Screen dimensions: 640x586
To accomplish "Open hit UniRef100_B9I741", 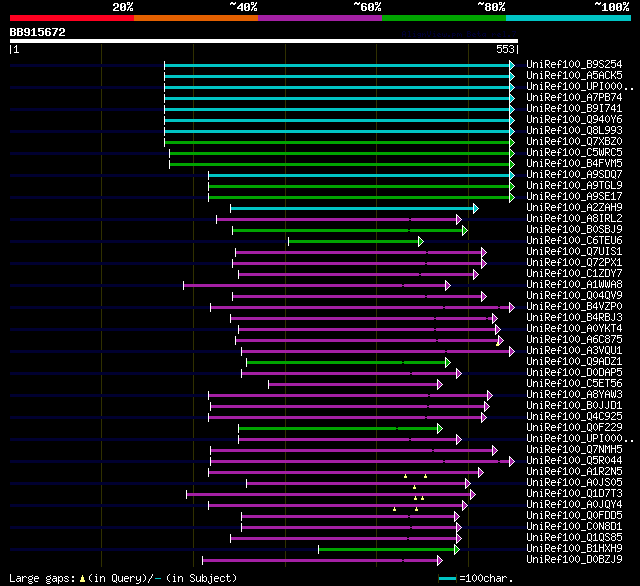I will 574,109.
